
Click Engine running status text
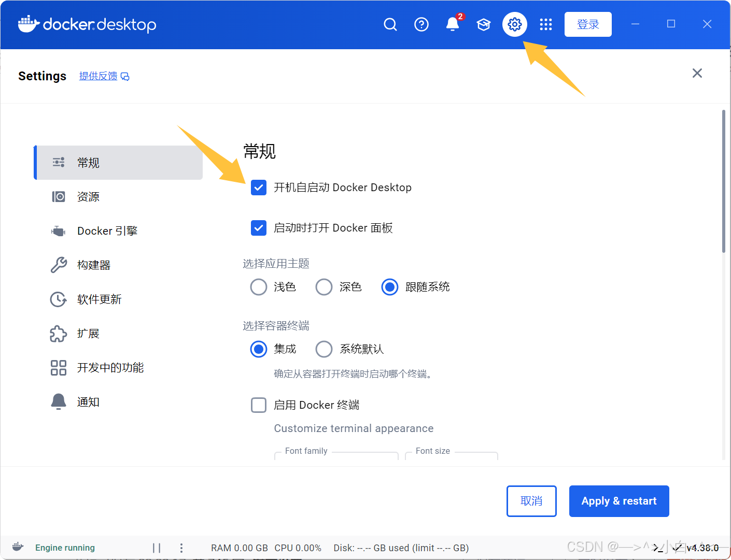coord(65,548)
